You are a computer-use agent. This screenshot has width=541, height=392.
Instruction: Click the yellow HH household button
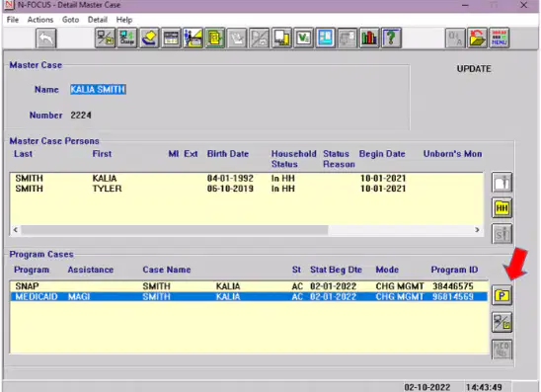[x=502, y=208]
